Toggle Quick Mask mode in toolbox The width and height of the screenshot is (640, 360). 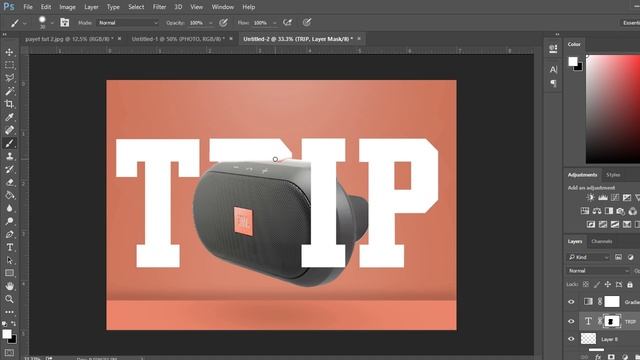click(9, 353)
